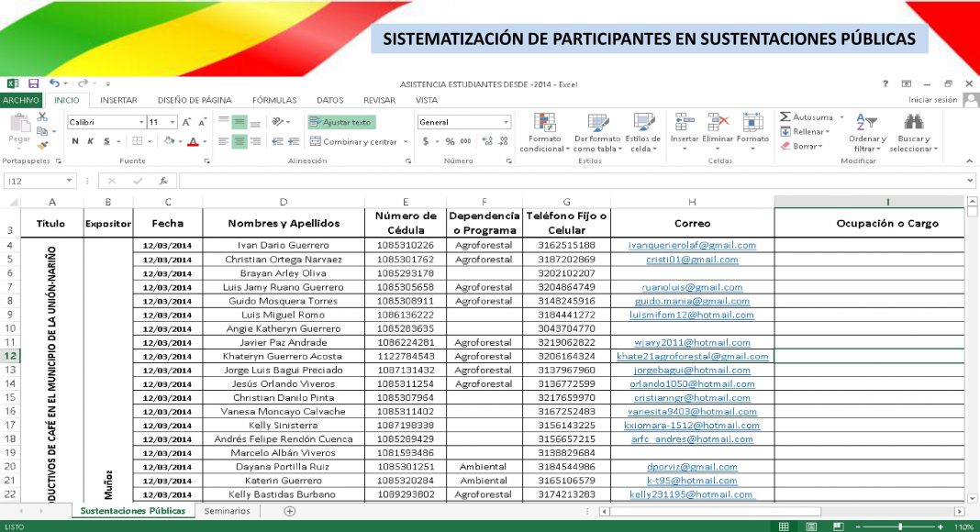This screenshot has height=532, width=980.
Task: Decrease font size with the small A icon
Action: click(x=202, y=122)
